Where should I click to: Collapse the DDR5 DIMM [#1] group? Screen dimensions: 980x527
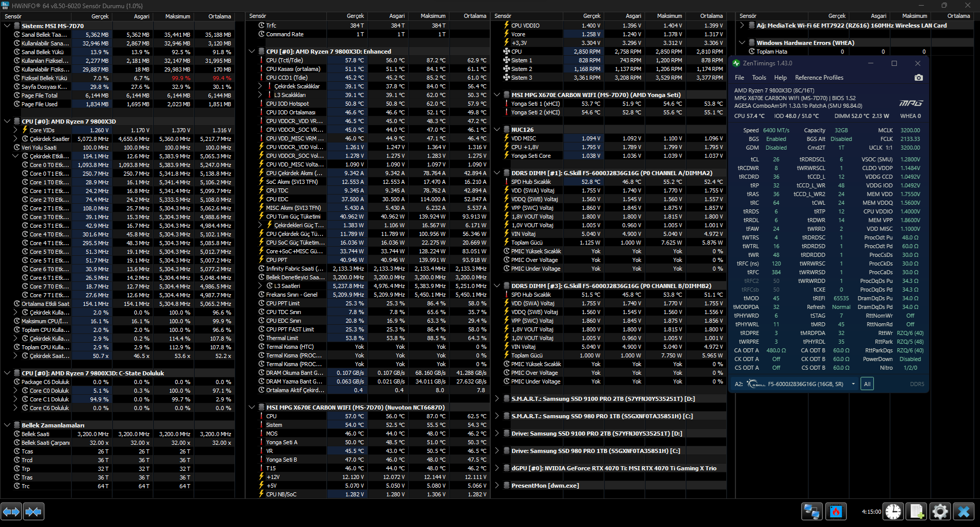coord(497,173)
